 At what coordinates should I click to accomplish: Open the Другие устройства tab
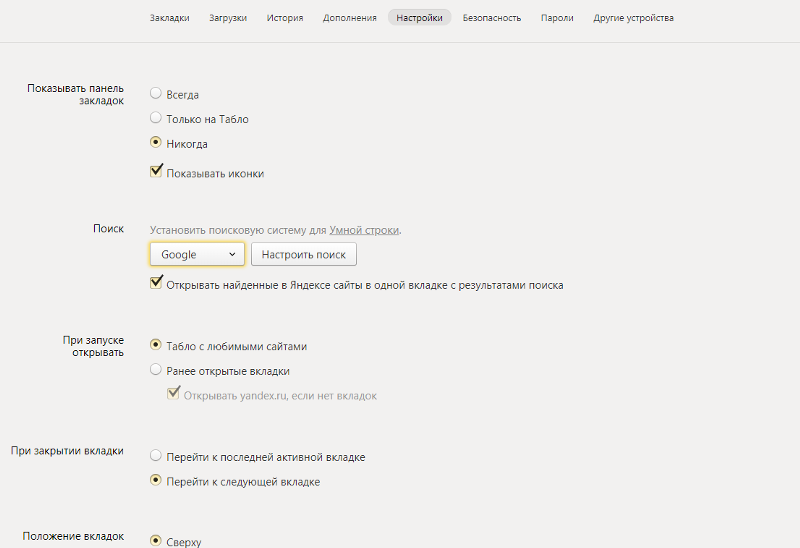coord(633,18)
